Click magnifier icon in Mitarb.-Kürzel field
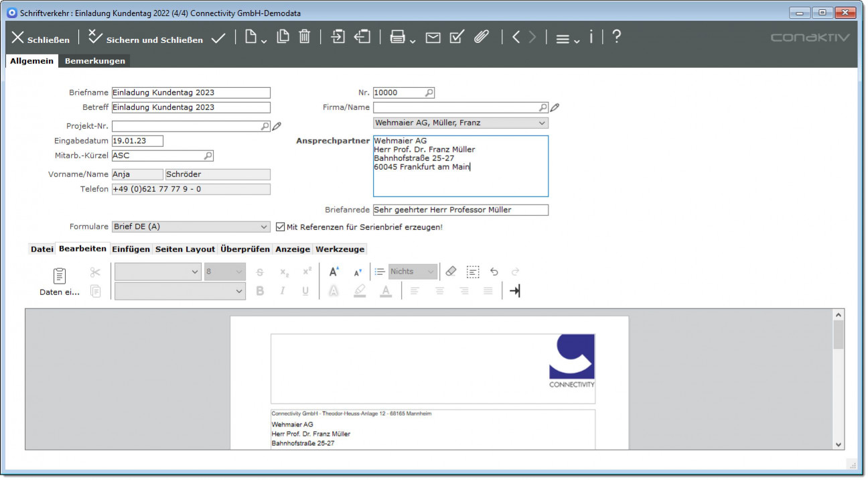 click(x=208, y=156)
